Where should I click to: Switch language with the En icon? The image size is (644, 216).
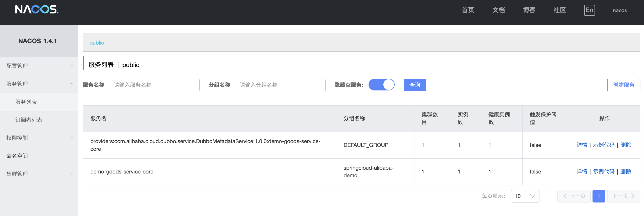pos(589,10)
